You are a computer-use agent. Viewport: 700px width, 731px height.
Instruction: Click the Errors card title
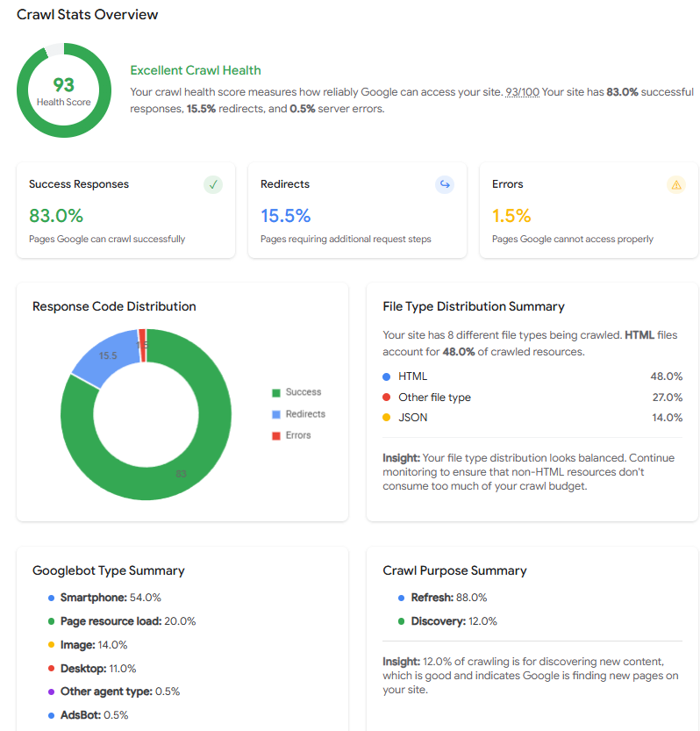pos(508,184)
